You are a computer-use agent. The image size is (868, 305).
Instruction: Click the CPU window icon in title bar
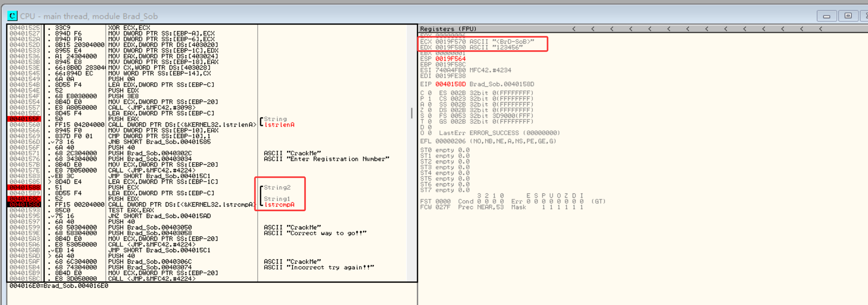[x=12, y=16]
